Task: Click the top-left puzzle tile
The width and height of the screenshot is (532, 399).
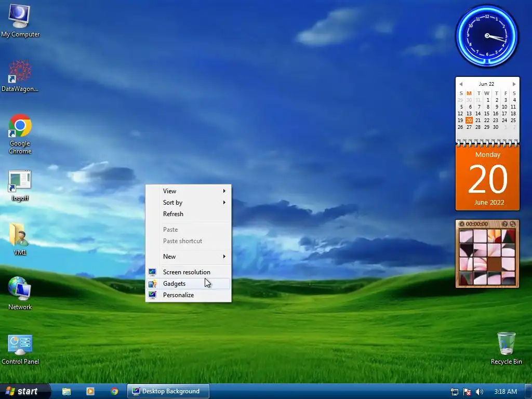Action: (466, 236)
